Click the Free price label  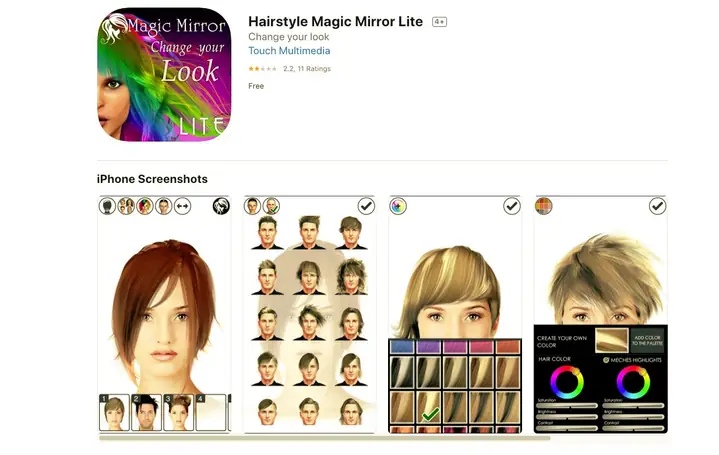(256, 86)
